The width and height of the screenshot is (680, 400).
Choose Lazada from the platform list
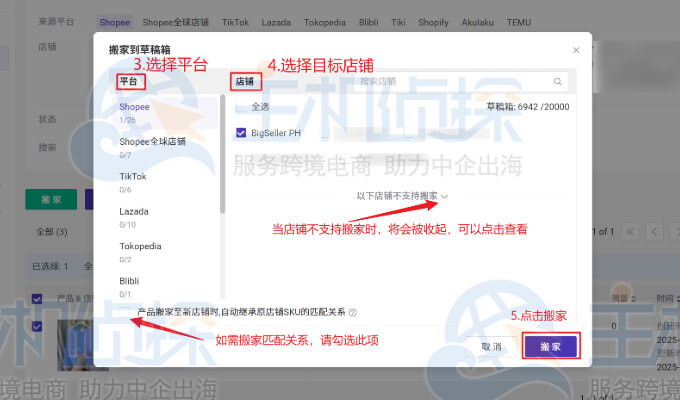(x=134, y=211)
